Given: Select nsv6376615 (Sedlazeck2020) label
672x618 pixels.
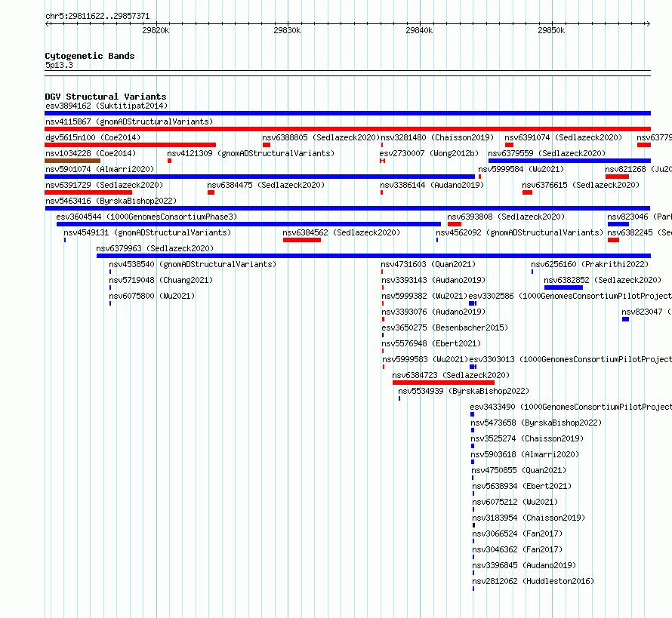Looking at the screenshot, I should click(x=581, y=185).
